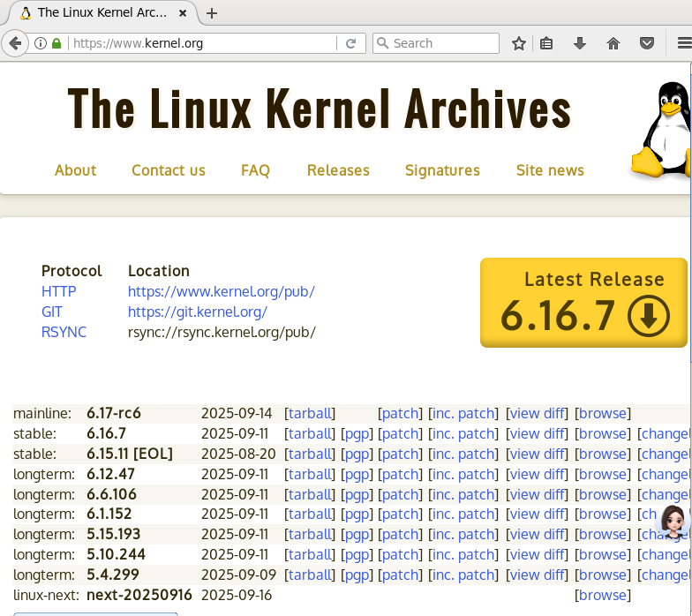Open the GIT protocol link
Image resolution: width=692 pixels, height=616 pixels.
(x=51, y=312)
